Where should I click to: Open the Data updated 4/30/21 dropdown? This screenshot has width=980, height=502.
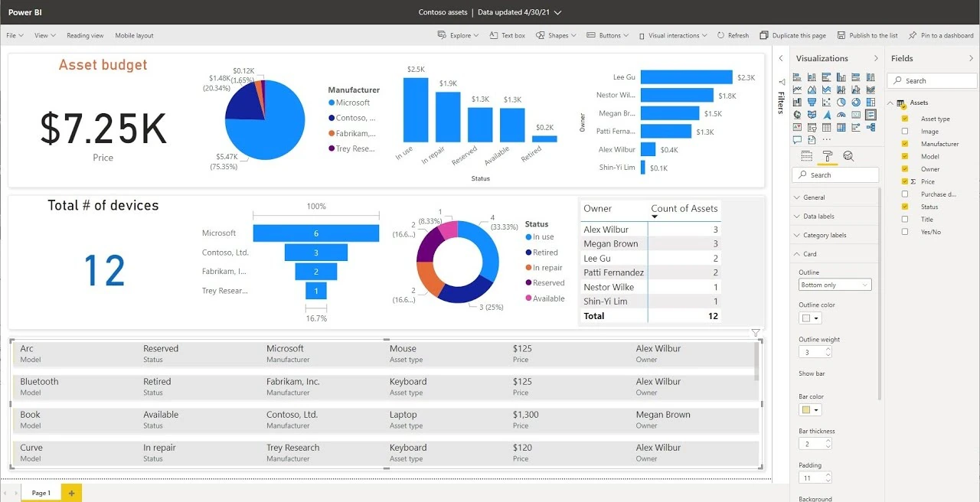[x=520, y=12]
